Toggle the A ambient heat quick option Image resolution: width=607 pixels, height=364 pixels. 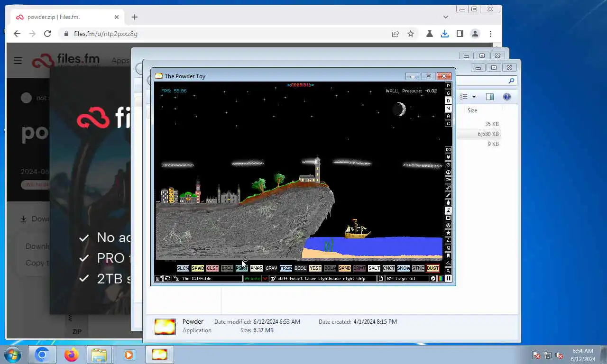(x=448, y=116)
